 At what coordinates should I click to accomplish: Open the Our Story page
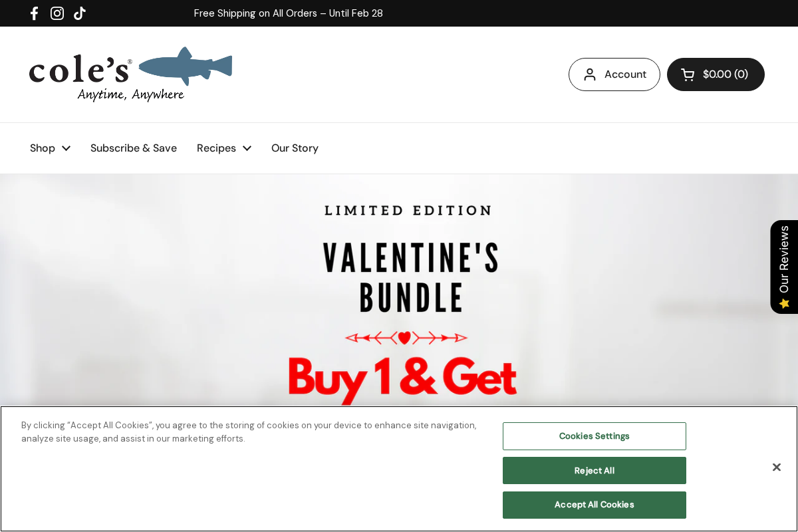[x=295, y=148]
